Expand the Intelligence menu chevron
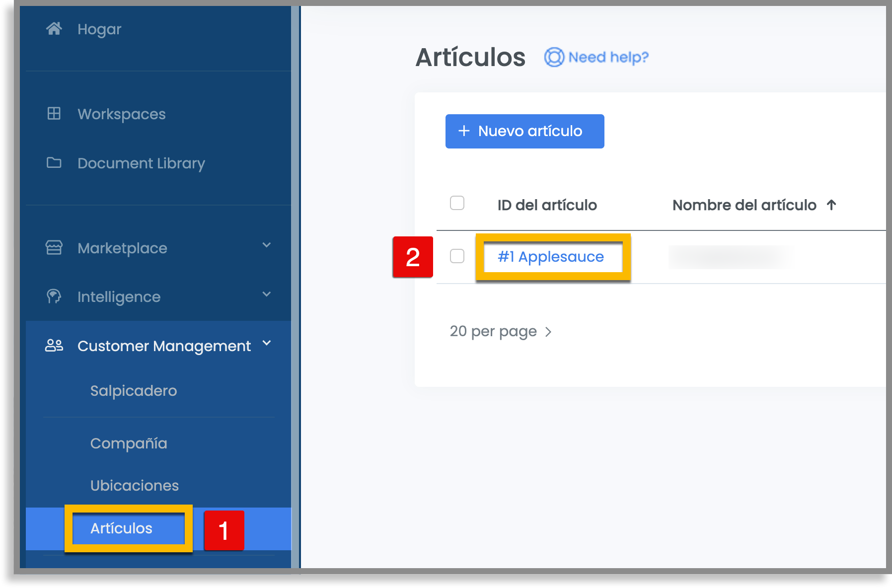 267,294
